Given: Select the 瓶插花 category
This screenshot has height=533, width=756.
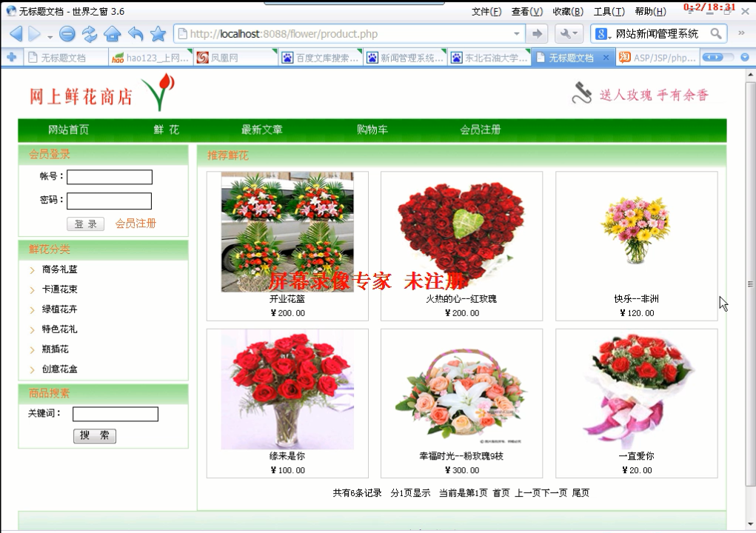Looking at the screenshot, I should pos(55,349).
